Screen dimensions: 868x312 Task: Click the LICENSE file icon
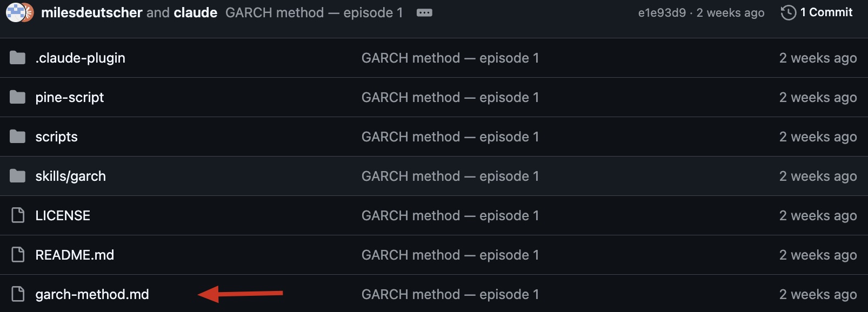click(18, 215)
